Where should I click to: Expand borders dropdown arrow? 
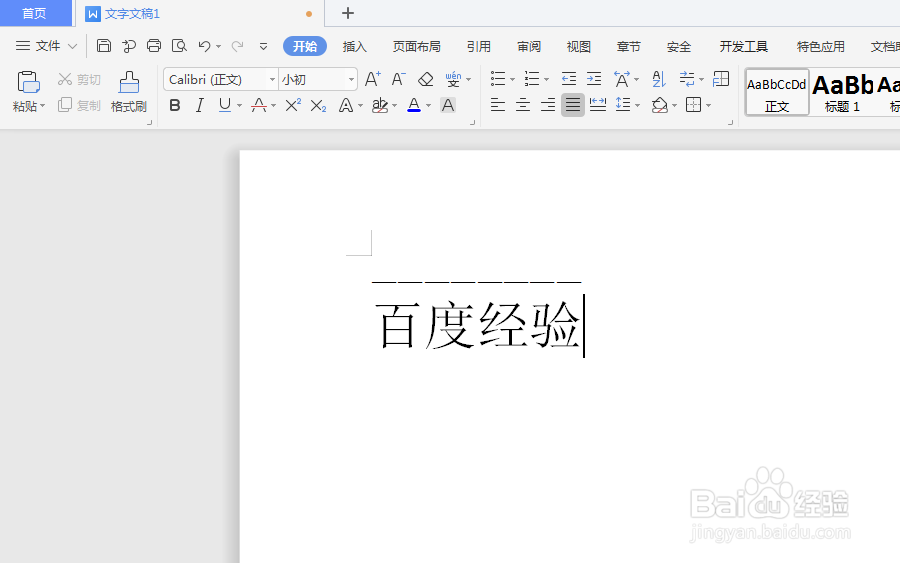coord(709,105)
